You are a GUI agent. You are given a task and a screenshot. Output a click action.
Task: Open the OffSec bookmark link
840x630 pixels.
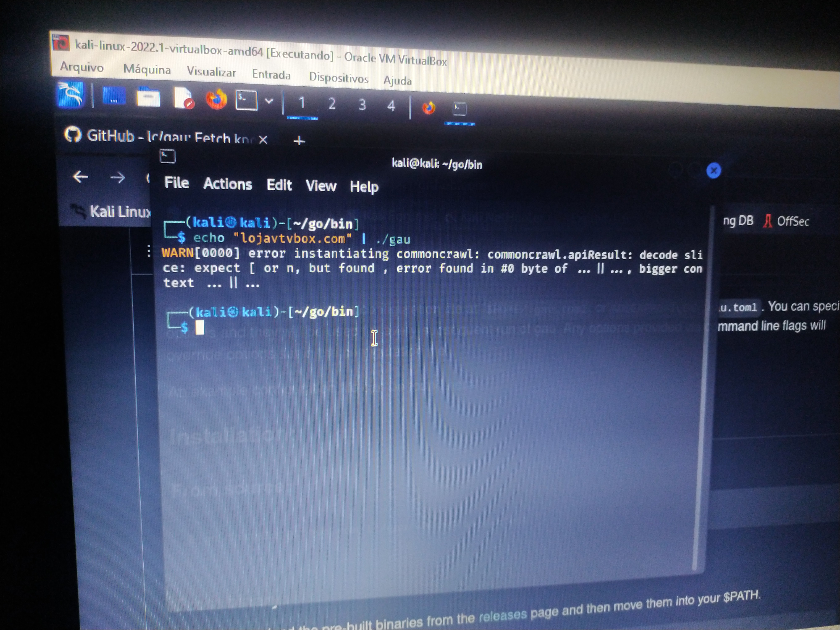point(793,222)
